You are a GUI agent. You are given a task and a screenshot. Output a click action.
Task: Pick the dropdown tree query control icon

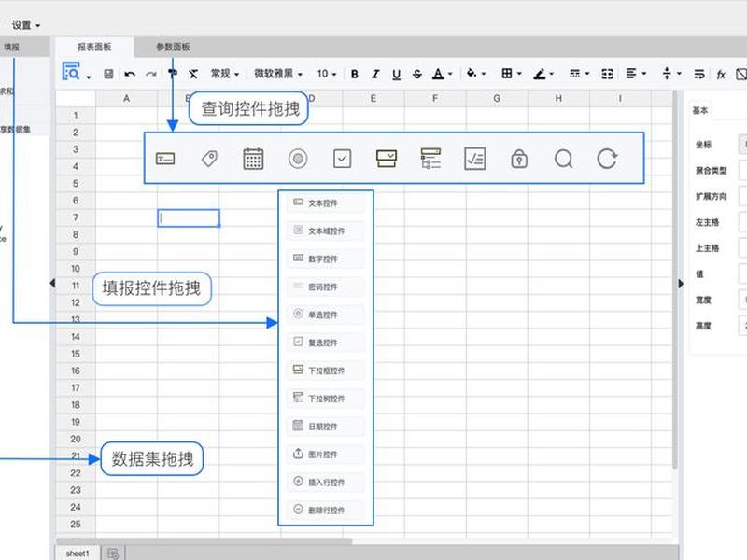click(430, 159)
